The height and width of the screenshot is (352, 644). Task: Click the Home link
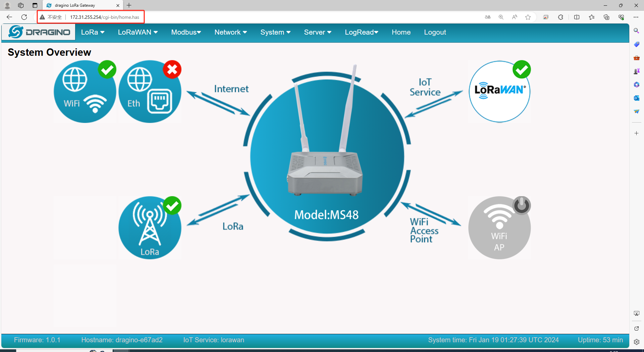tap(401, 32)
